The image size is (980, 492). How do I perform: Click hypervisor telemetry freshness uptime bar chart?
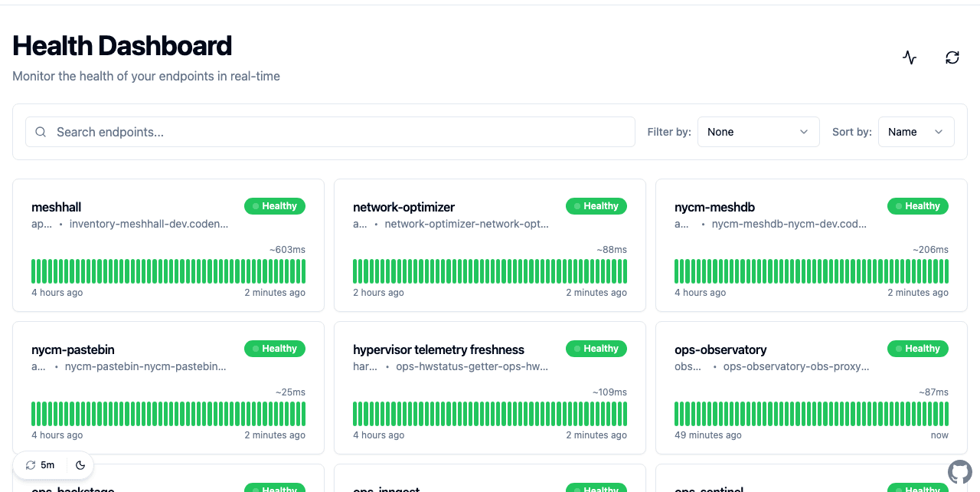490,414
